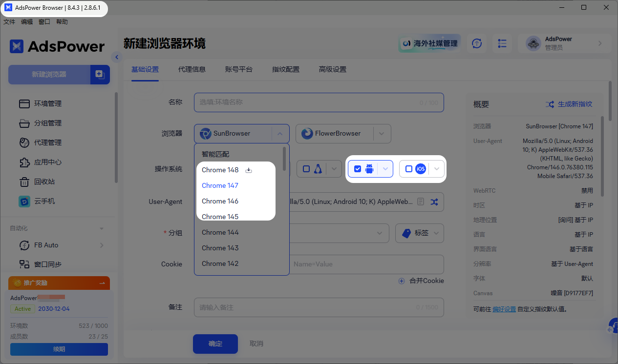This screenshot has height=364, width=618.
Task: Click the User-Agent list icon
Action: pyautogui.click(x=421, y=202)
